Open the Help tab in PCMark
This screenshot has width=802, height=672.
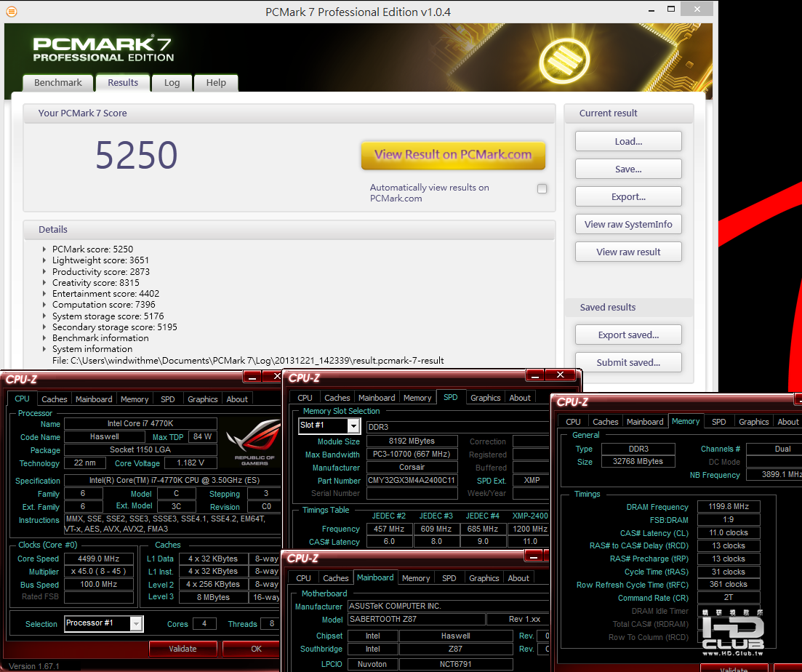216,83
